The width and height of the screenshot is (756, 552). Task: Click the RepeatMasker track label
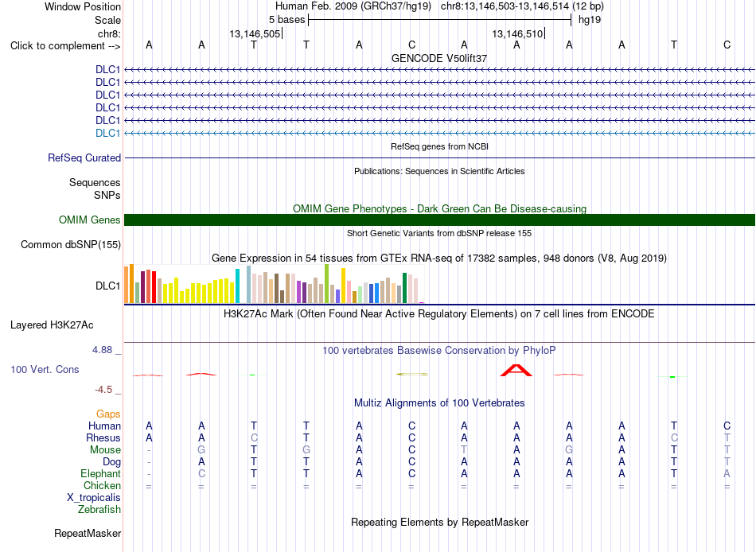coord(88,533)
